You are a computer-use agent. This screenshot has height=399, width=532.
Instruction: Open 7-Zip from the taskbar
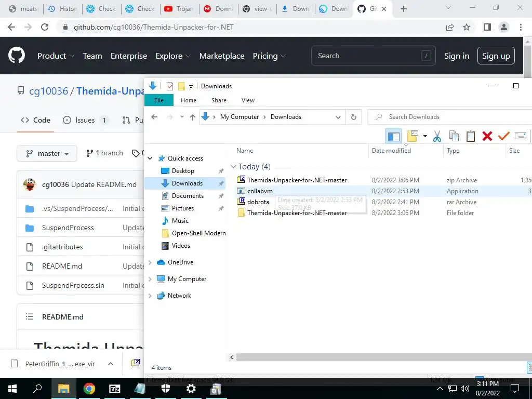(115, 389)
